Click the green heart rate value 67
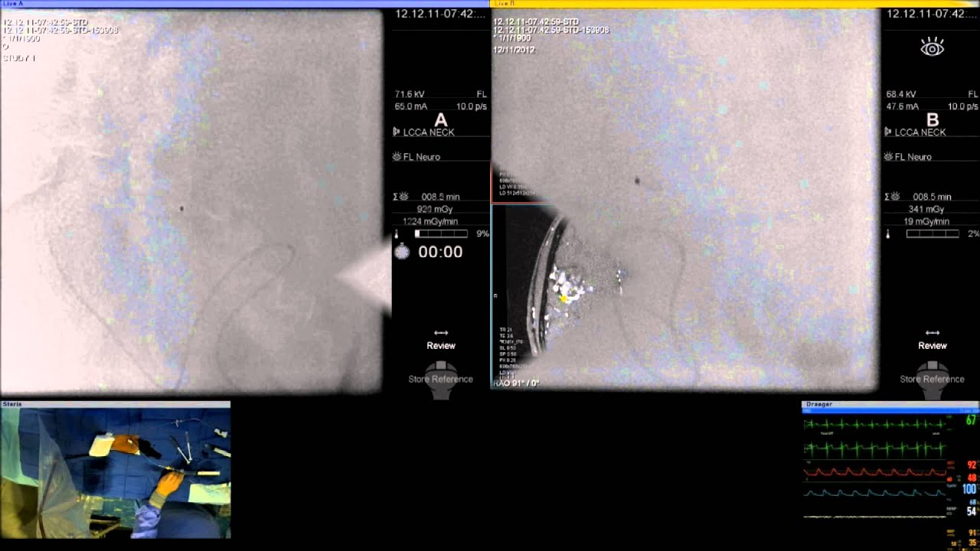 pos(971,420)
